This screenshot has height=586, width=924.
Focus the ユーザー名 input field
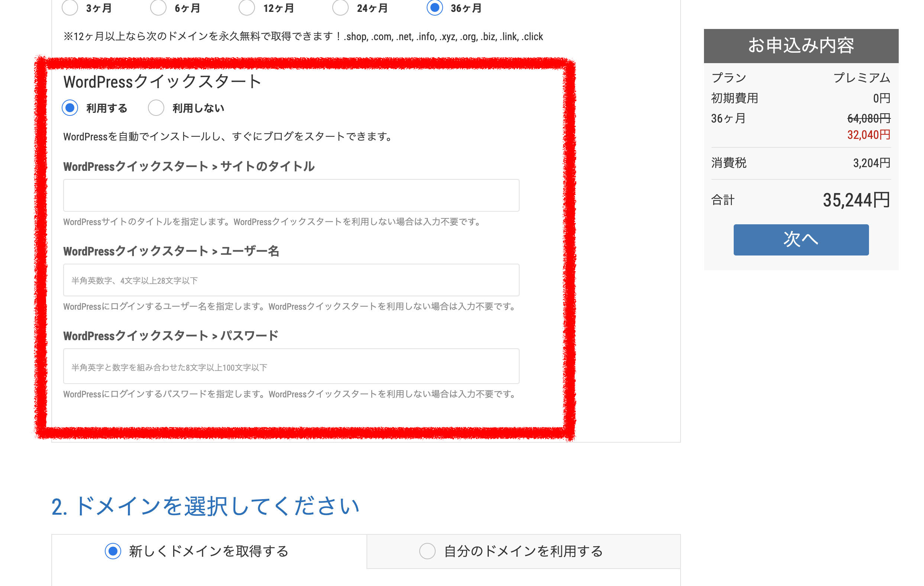291,280
